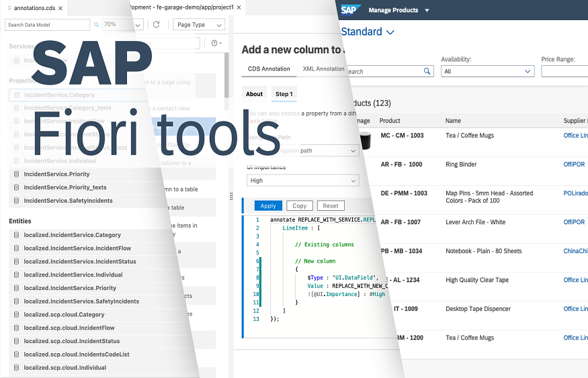
Task: Click the icon beside localized.IncidentService.Individual
Action: coord(17,275)
